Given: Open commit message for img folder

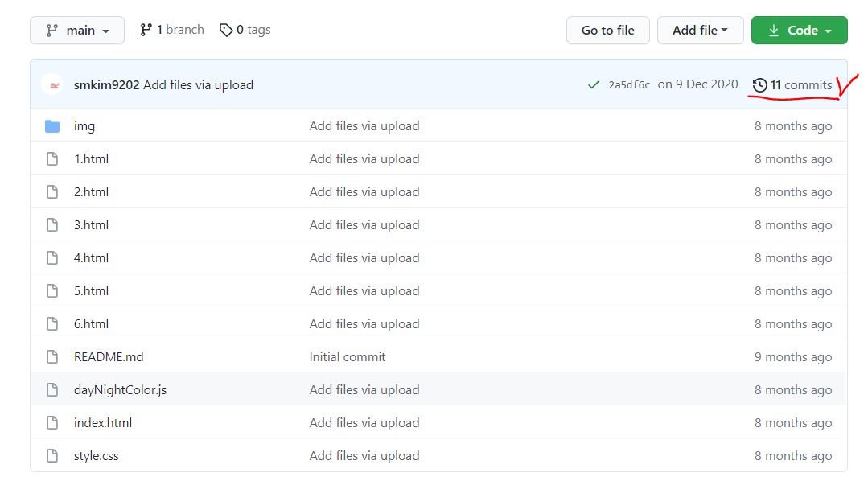Looking at the screenshot, I should pyautogui.click(x=364, y=126).
